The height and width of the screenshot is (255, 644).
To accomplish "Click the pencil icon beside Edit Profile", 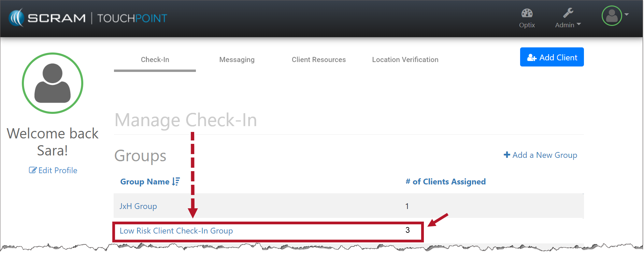I will point(33,170).
